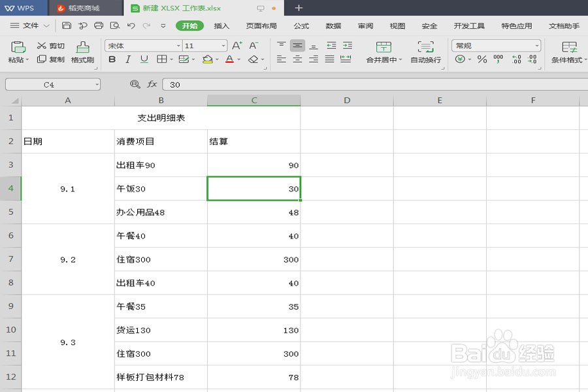
Task: Redo the last undone action
Action: point(146,25)
